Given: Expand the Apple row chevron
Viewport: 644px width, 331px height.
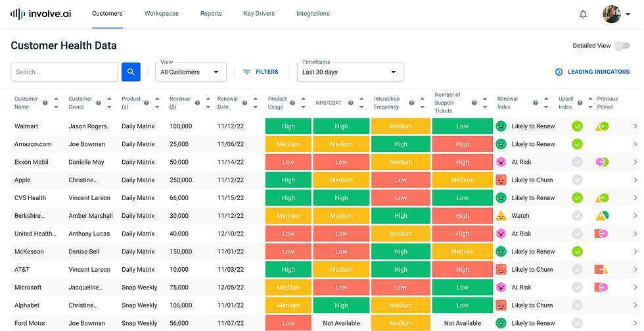Looking at the screenshot, I should (635, 180).
